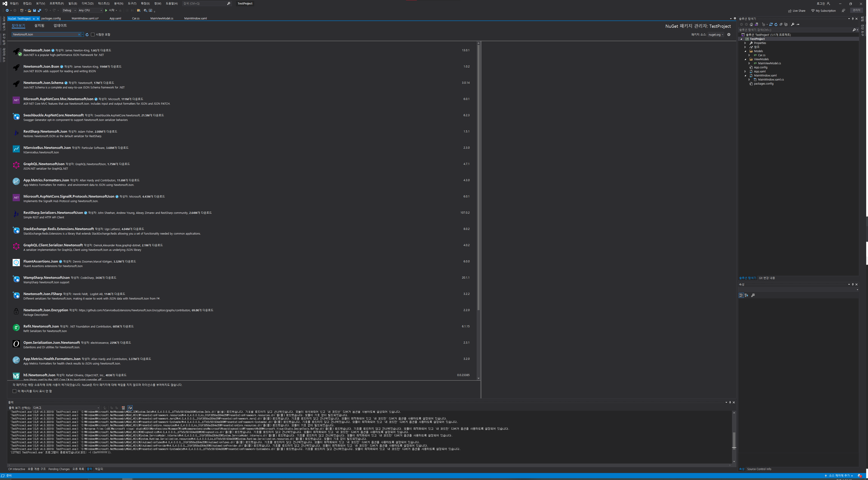
Task: Open the MainViewModel.cs editor tab
Action: click(162, 18)
